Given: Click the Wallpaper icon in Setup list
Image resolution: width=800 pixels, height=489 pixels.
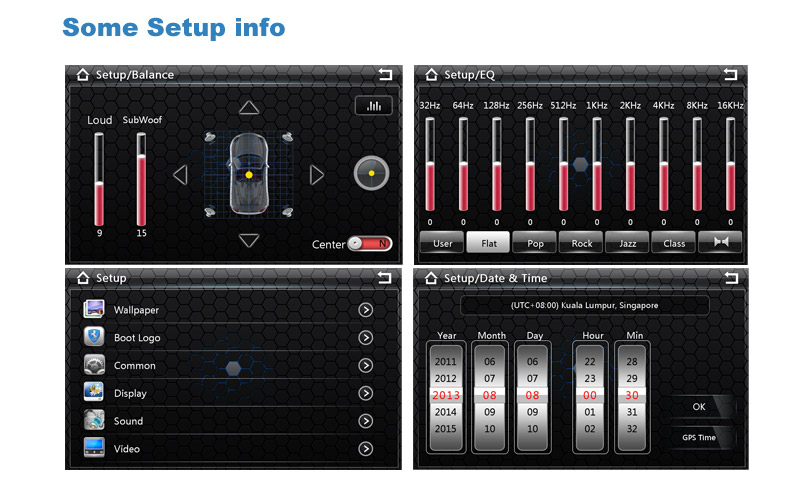Looking at the screenshot, I should coord(94,309).
